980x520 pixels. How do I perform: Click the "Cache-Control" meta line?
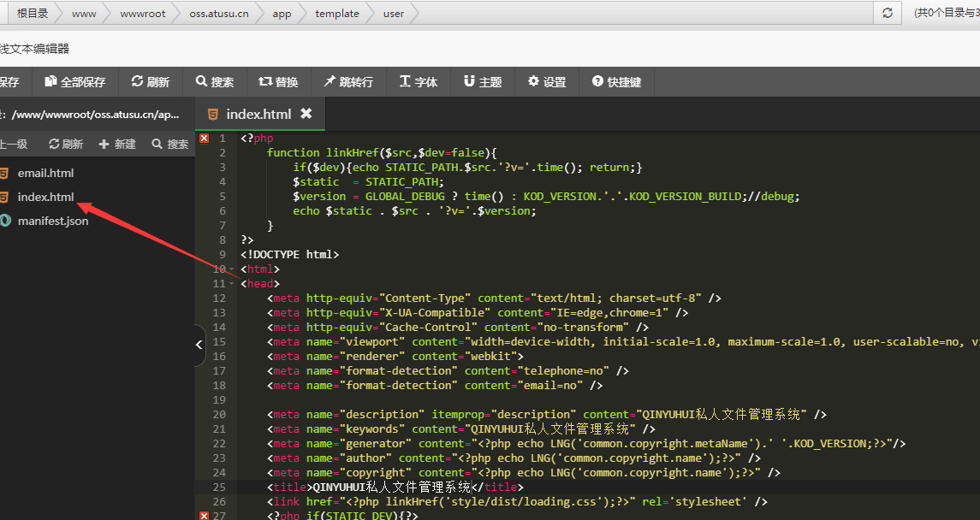pos(458,327)
